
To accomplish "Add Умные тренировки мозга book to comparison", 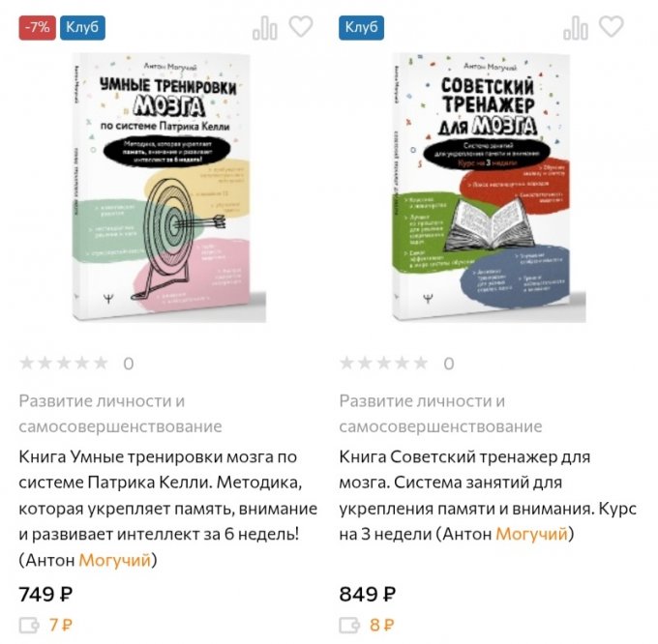I will (264, 28).
